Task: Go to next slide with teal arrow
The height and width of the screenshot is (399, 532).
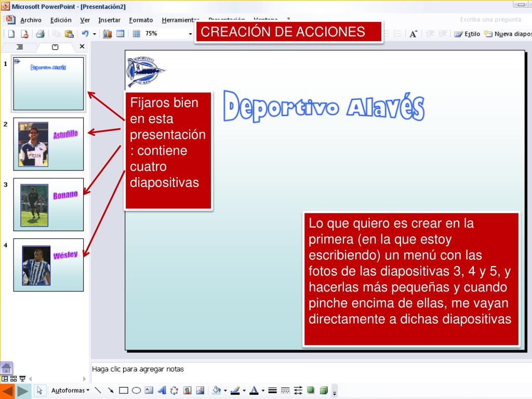Action: tap(23, 391)
